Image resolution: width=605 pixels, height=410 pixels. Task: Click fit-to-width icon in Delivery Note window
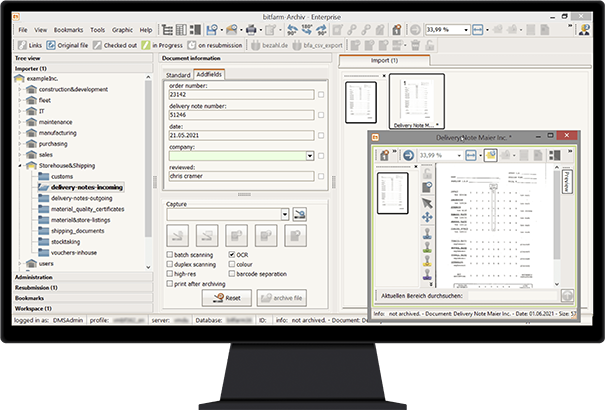(471, 155)
